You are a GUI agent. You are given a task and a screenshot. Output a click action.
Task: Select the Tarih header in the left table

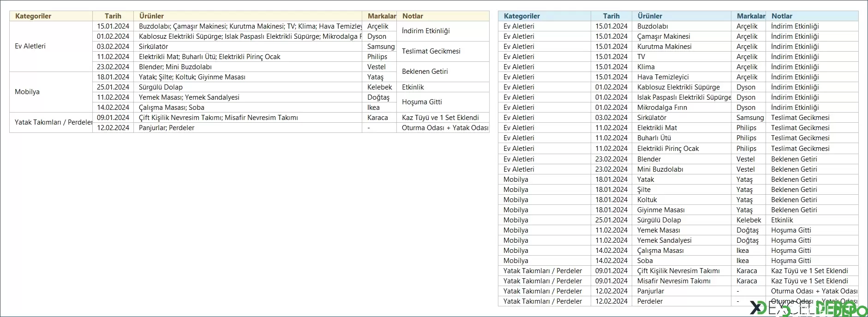tap(113, 16)
